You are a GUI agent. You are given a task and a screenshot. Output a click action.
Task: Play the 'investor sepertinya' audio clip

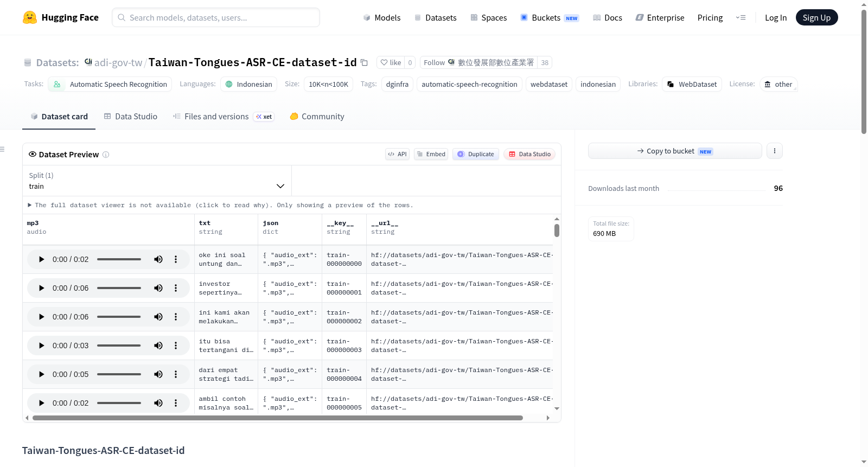(41, 288)
